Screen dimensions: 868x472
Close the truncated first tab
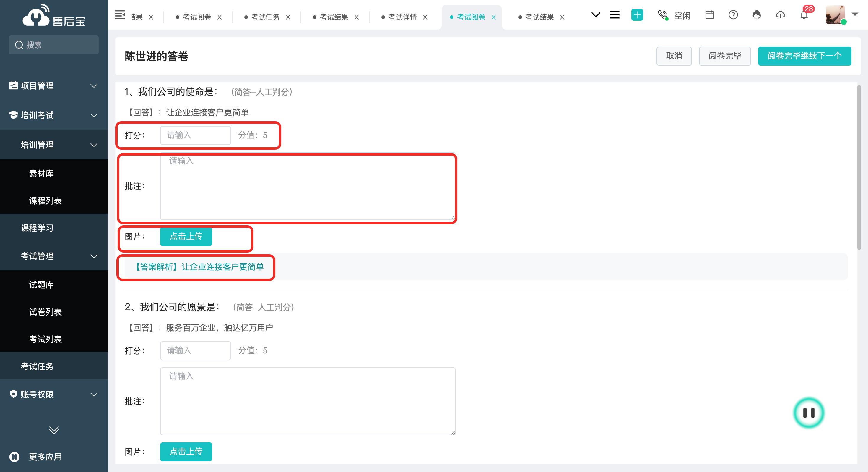tap(151, 17)
